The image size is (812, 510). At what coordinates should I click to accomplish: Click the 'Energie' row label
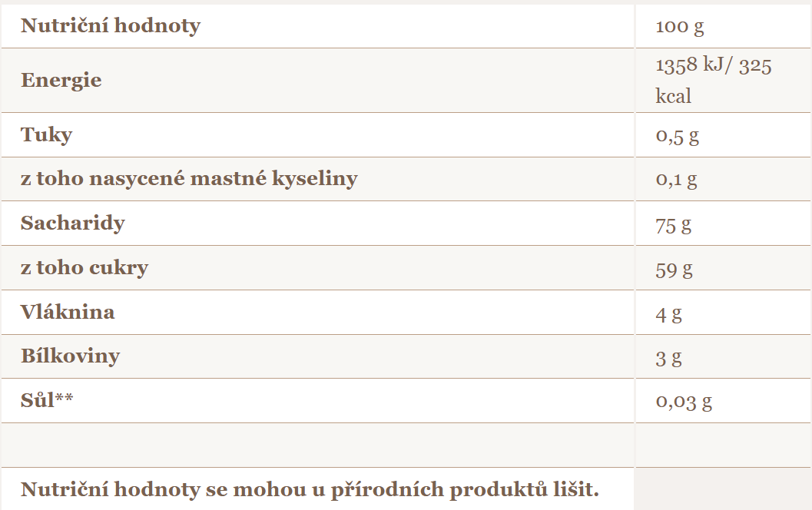click(61, 80)
